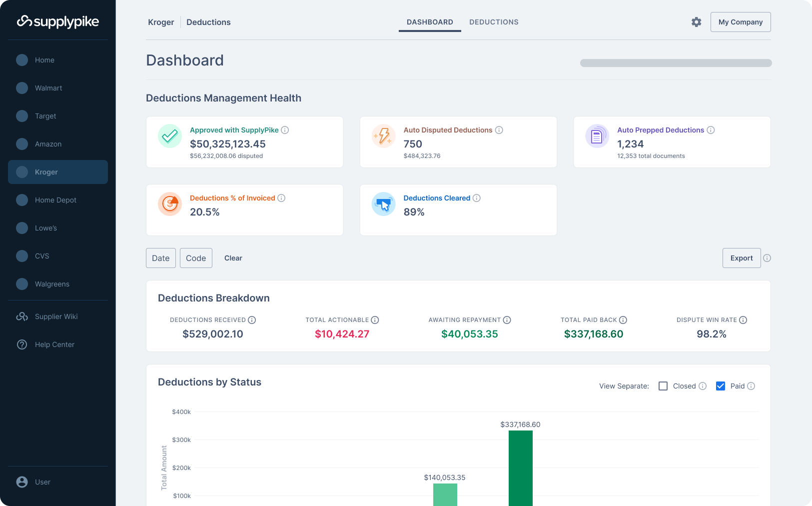The image size is (812, 506).
Task: Click the $529,002.10 deductions received value
Action: coord(213,334)
